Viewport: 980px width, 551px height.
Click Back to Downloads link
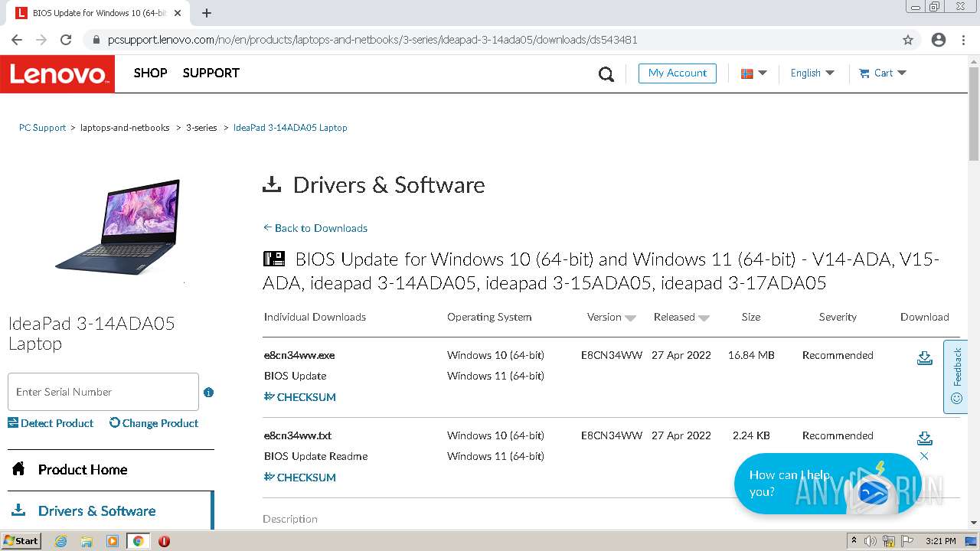tap(315, 228)
